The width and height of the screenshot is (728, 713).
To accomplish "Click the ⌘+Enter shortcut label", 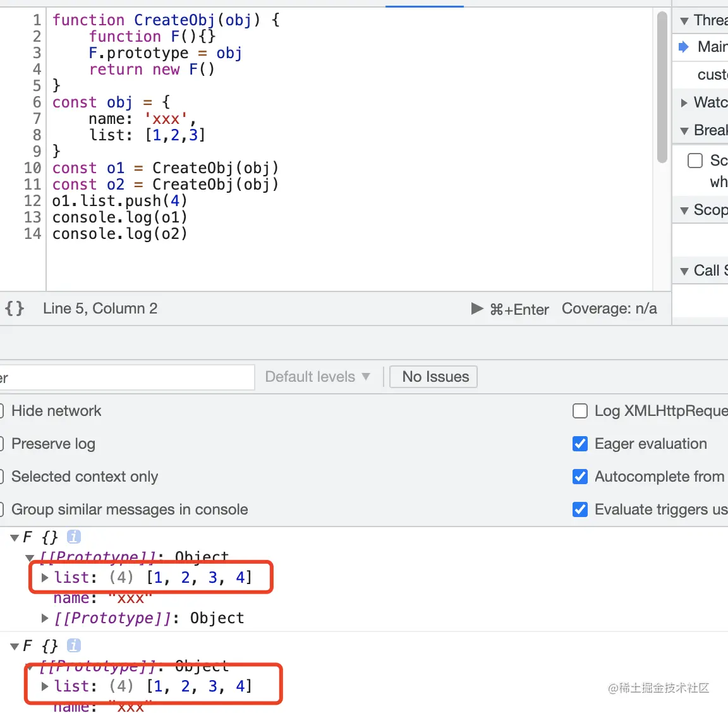I will tap(519, 309).
